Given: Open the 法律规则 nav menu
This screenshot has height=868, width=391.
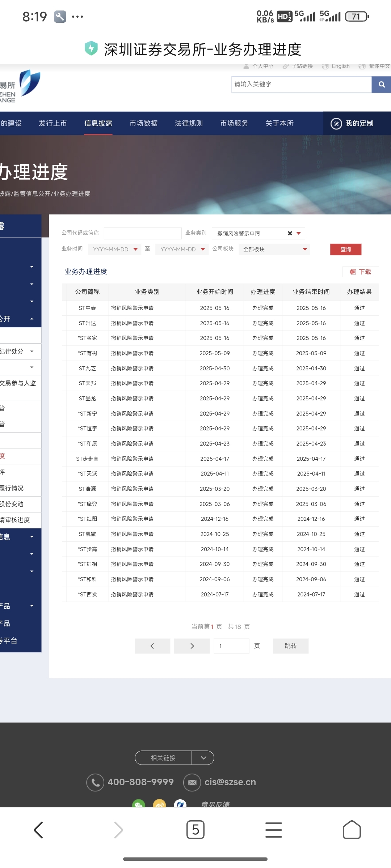Looking at the screenshot, I should pyautogui.click(x=189, y=123).
